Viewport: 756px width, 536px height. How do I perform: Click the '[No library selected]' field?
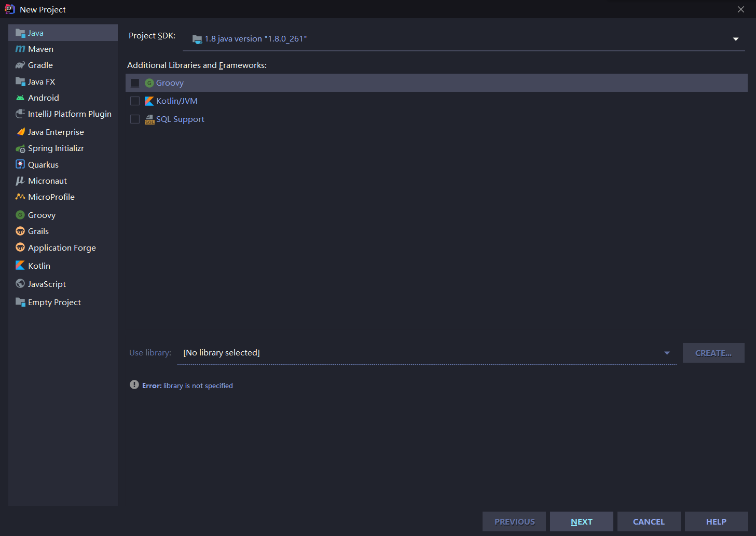click(427, 353)
